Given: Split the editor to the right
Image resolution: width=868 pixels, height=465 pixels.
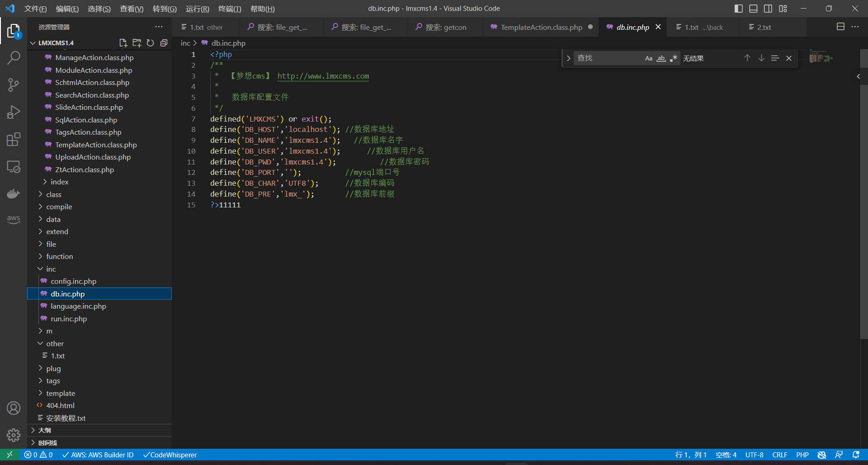Looking at the screenshot, I should pos(840,27).
